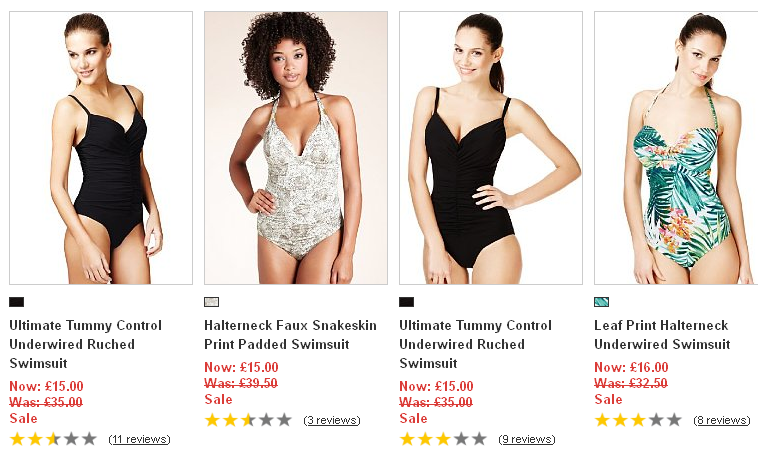Pick the black swatch of the 9-review swimsuit
The image size is (758, 454).
click(x=406, y=302)
